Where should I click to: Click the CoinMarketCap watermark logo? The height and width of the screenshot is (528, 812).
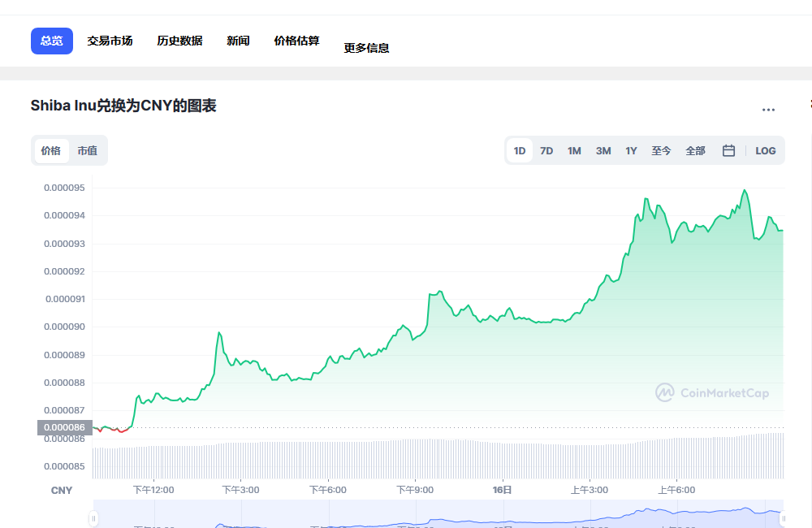(712, 393)
